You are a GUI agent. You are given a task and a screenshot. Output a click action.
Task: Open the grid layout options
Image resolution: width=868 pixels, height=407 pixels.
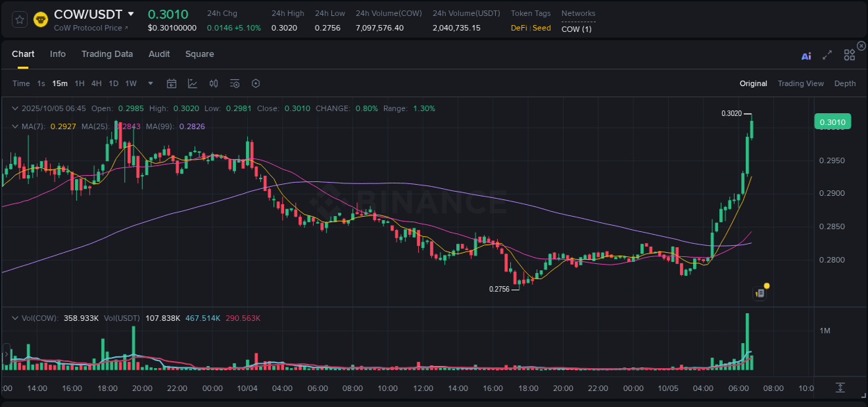pos(849,55)
